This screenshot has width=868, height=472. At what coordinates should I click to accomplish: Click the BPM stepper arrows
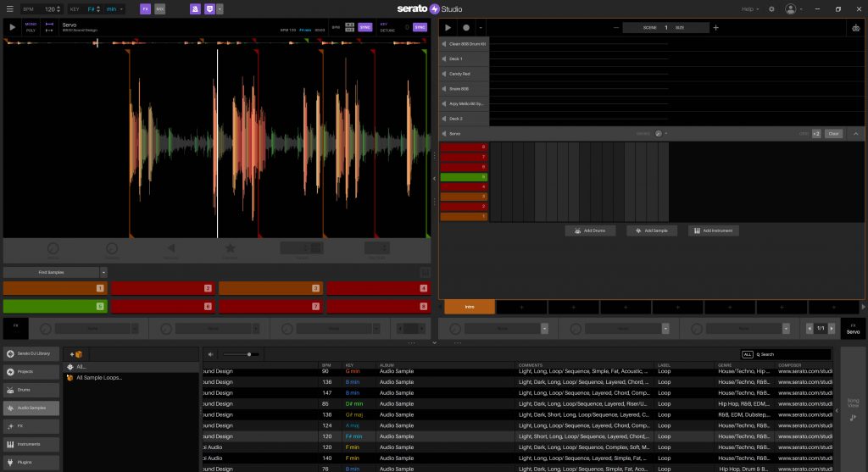coord(58,8)
